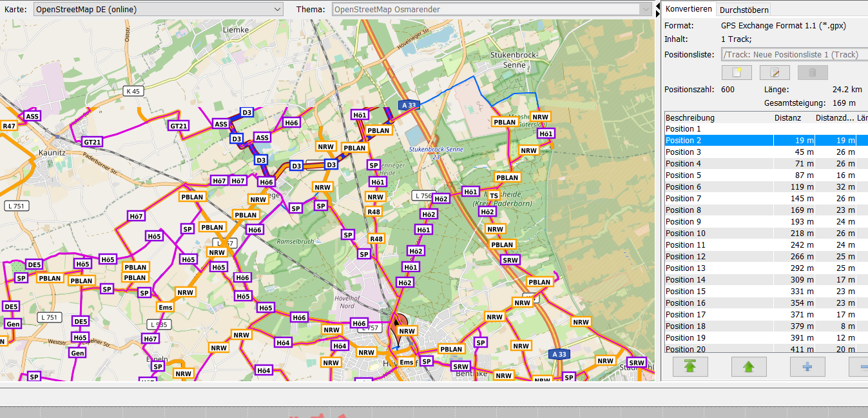The image size is (868, 418).
Task: Move selected position to top of list
Action: point(690,366)
